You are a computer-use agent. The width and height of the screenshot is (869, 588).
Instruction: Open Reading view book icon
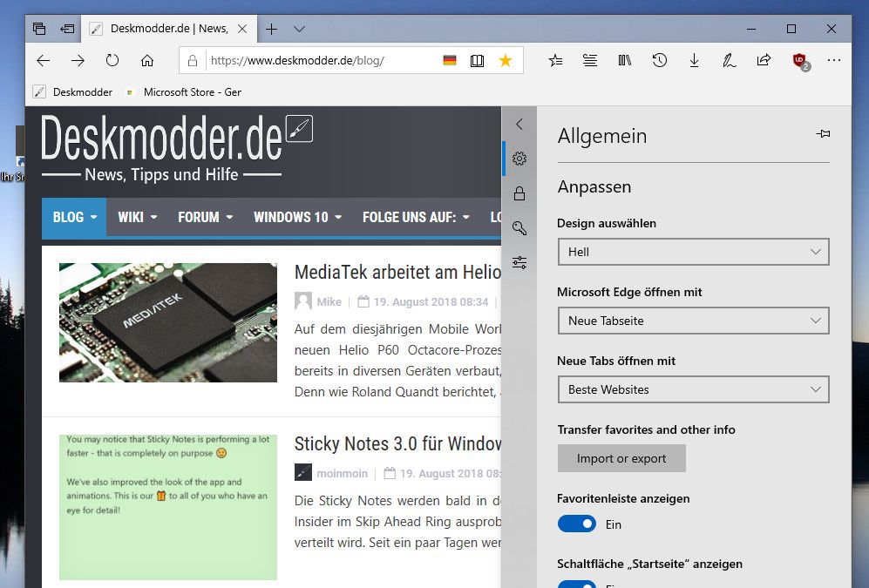[x=477, y=60]
